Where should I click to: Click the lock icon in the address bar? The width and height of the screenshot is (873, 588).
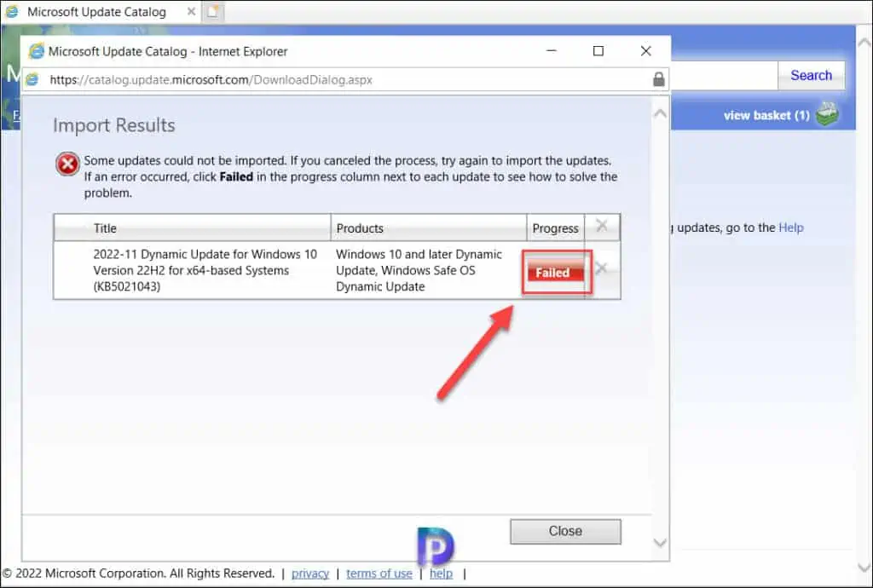[x=659, y=79]
